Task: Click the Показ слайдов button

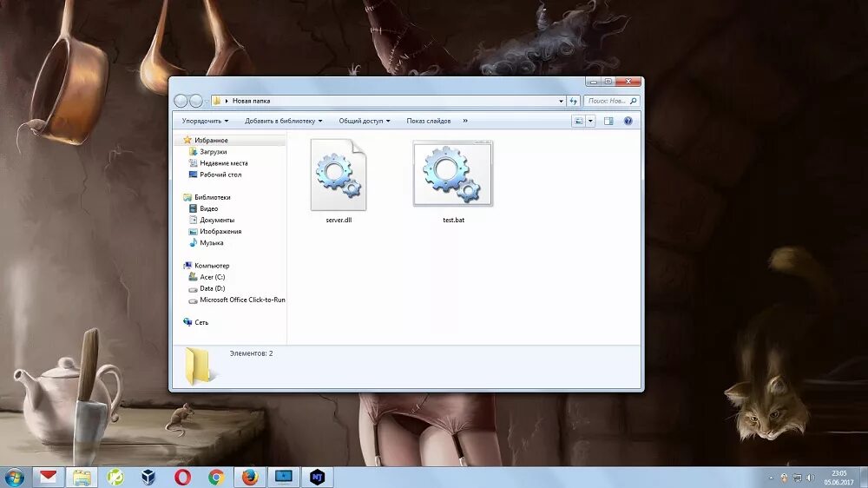Action: pyautogui.click(x=429, y=121)
